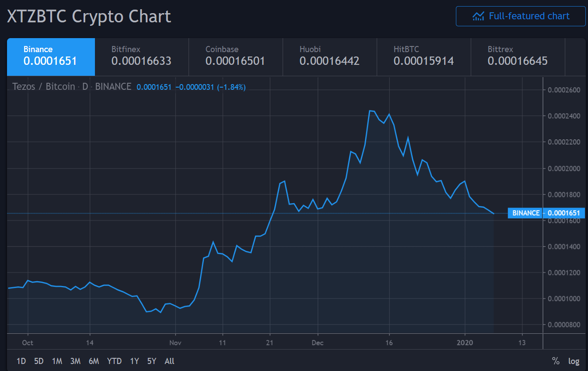Click the chart icon in Full-featured chart button
The width and height of the screenshot is (588, 371).
click(478, 16)
